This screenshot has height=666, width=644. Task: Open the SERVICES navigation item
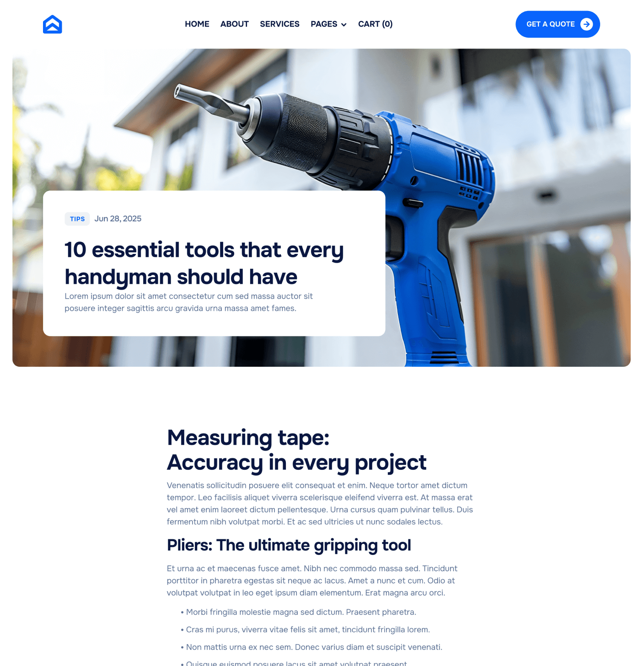(x=279, y=24)
